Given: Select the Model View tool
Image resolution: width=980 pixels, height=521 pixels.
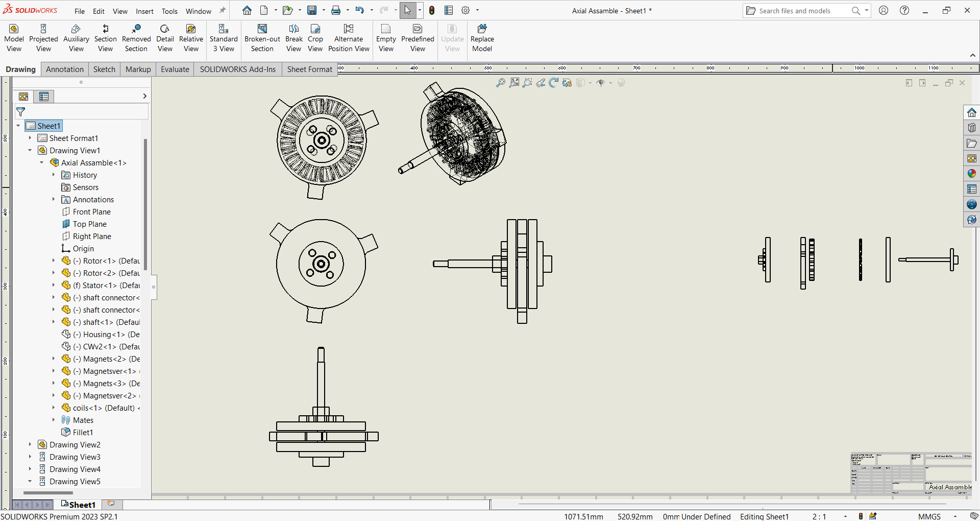Looking at the screenshot, I should pos(14,38).
